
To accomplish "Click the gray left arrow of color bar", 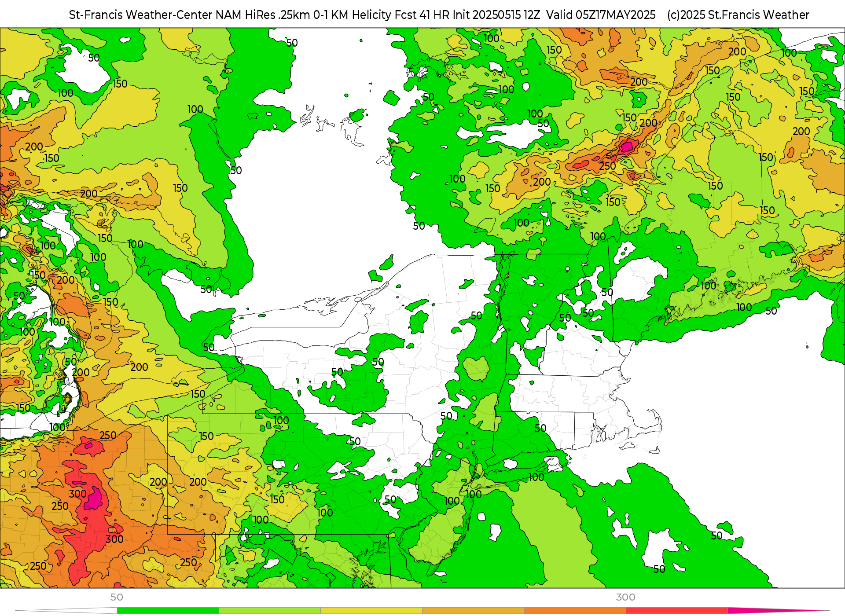I will pyautogui.click(x=66, y=611).
